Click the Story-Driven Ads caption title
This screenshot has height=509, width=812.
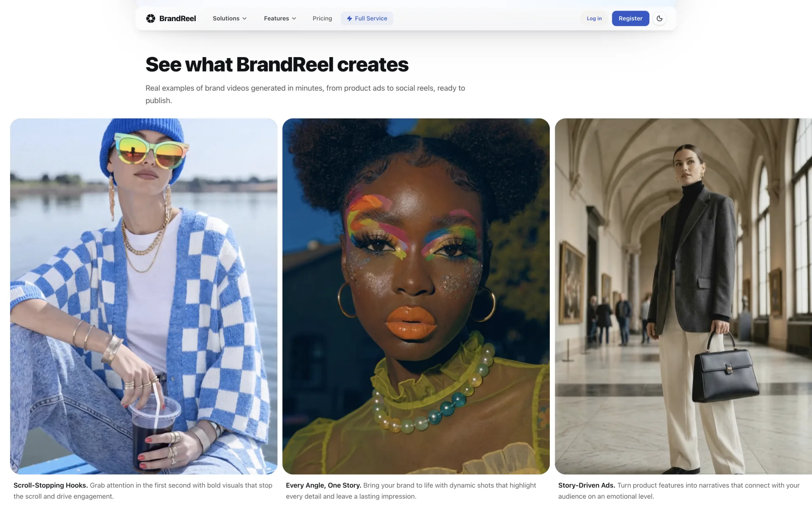coord(586,485)
